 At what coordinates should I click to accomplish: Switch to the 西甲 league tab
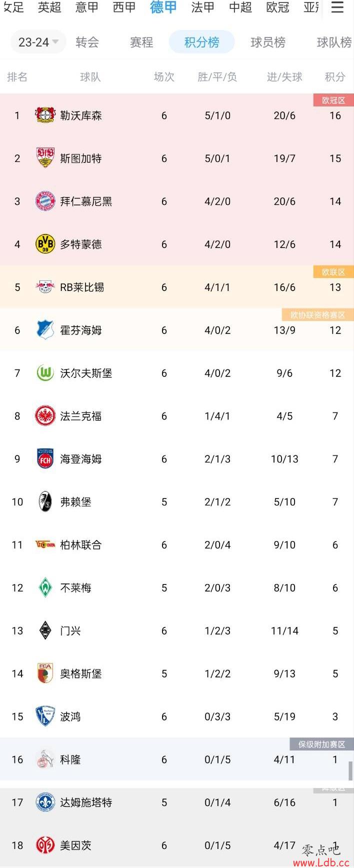[x=124, y=7]
